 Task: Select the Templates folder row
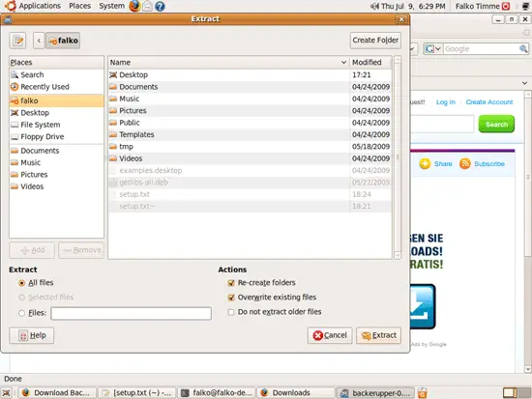click(250, 134)
